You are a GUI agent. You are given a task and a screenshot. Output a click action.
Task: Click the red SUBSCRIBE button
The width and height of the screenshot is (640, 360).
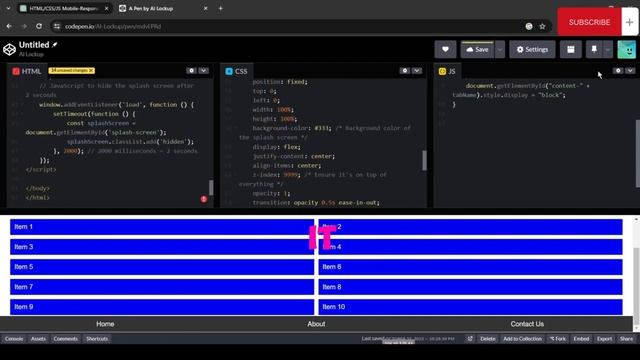(x=589, y=22)
